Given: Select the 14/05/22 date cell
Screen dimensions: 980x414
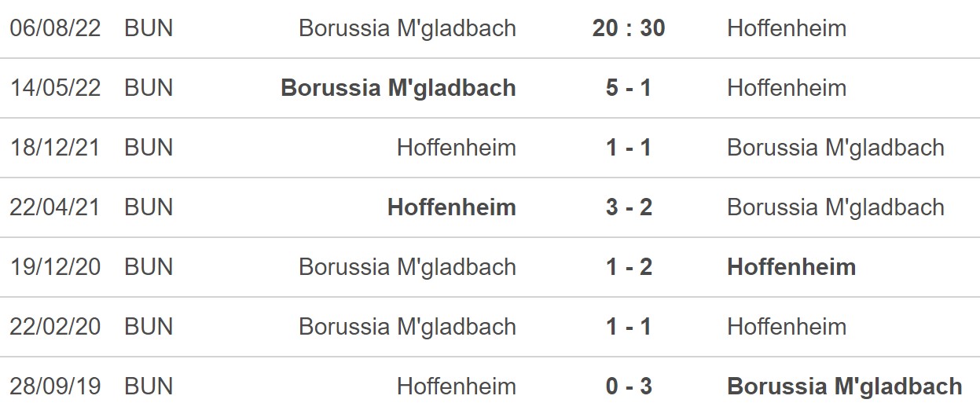Looking at the screenshot, I should (x=55, y=87).
